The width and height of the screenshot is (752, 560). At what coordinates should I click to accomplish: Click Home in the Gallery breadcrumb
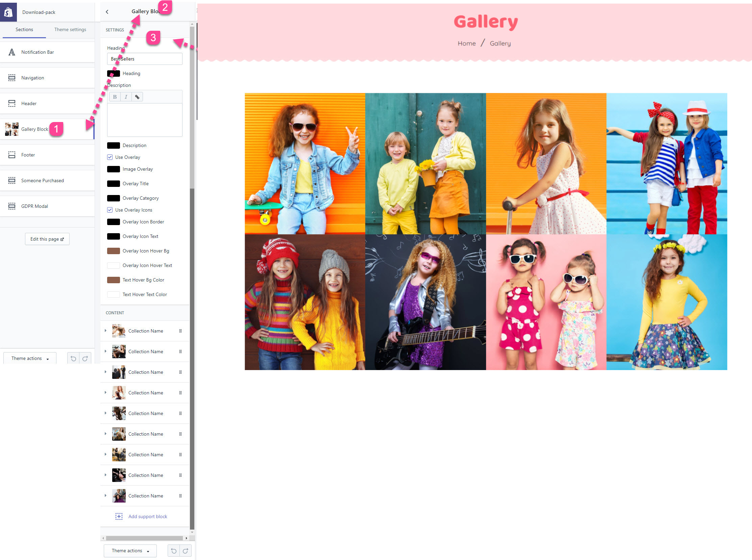(466, 43)
